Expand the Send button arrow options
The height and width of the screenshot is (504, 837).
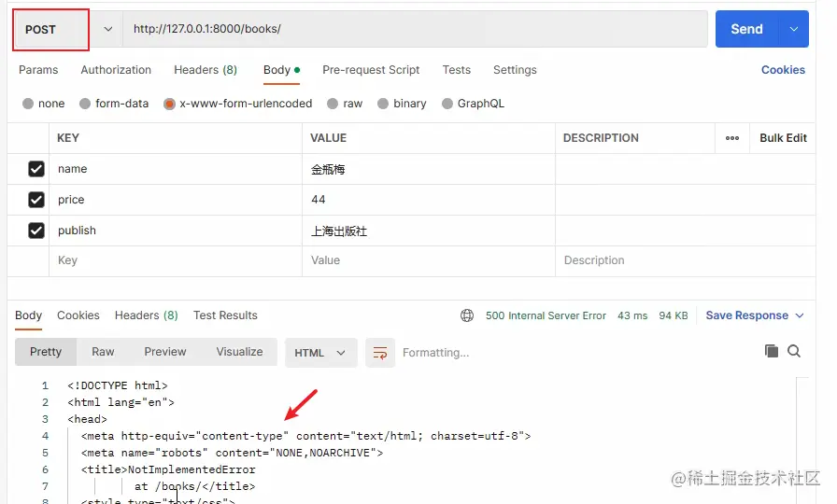794,29
